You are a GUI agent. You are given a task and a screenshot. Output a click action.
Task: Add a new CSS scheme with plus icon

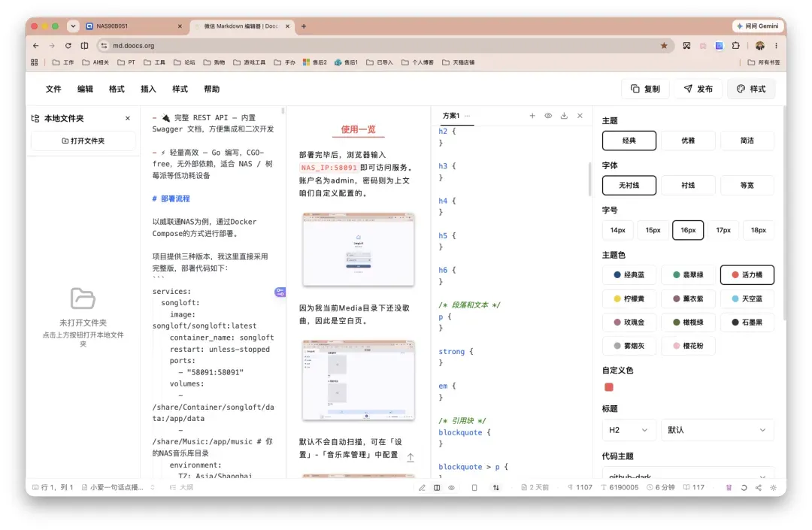pyautogui.click(x=532, y=116)
